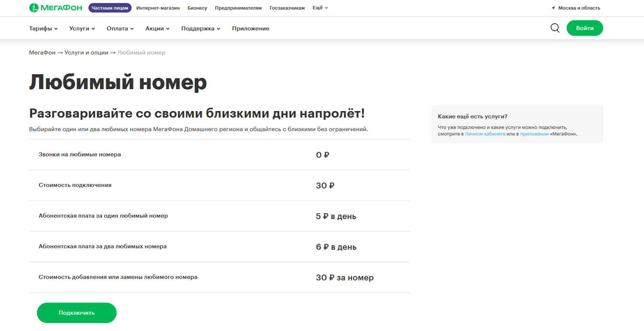Open the Личном кабинете link

click(485, 134)
